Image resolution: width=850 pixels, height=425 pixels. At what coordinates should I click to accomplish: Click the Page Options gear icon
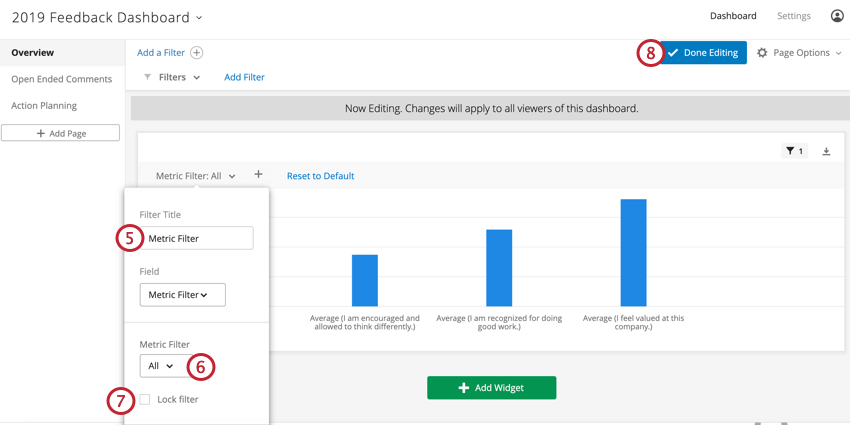click(x=762, y=53)
